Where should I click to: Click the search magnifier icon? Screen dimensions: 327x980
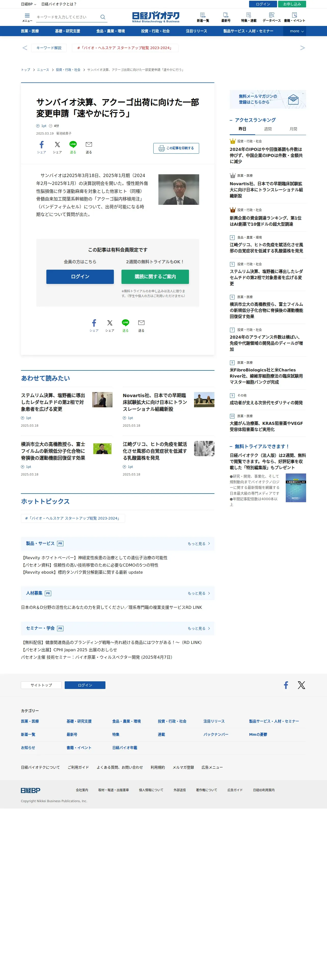[103, 17]
